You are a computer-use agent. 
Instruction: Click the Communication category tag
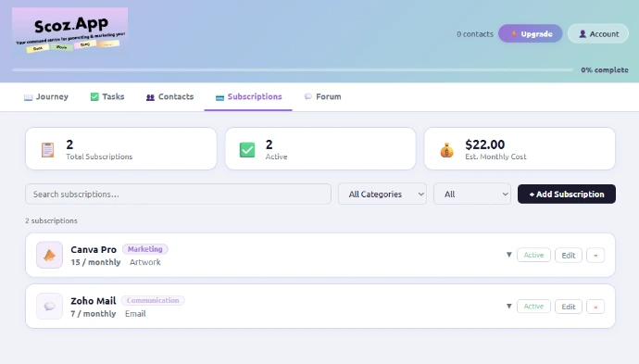(153, 300)
